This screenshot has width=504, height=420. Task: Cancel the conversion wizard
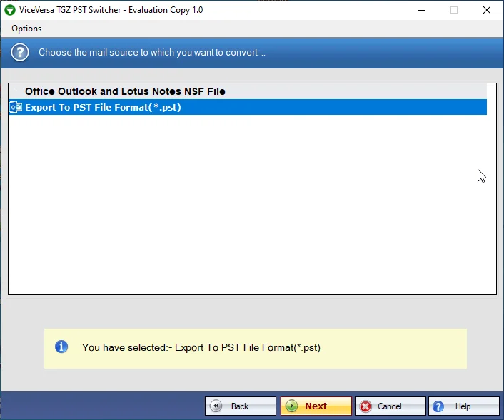(x=390, y=406)
